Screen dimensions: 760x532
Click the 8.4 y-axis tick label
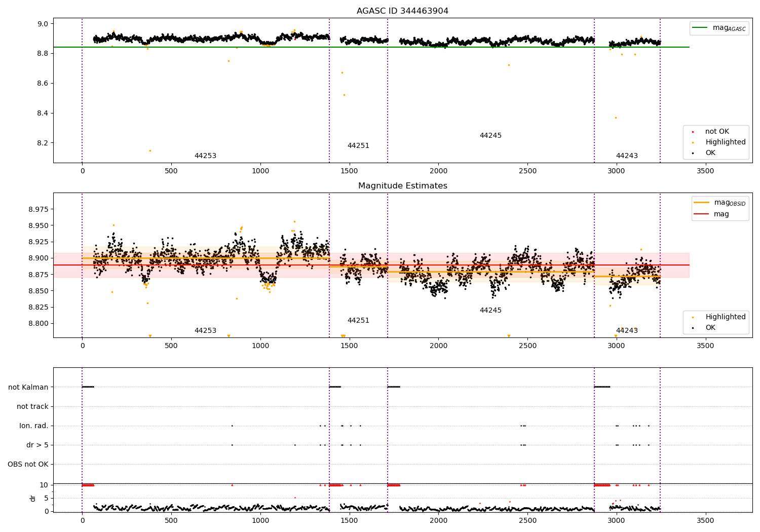[43, 113]
